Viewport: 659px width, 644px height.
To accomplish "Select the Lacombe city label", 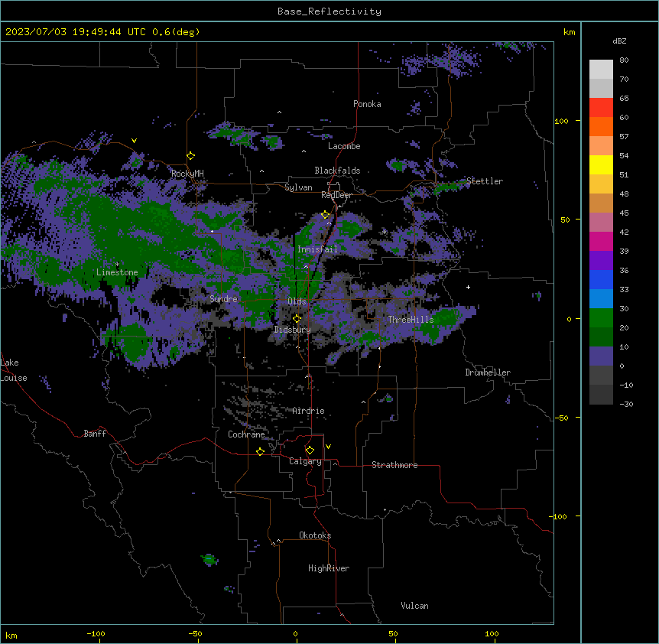I will (344, 146).
